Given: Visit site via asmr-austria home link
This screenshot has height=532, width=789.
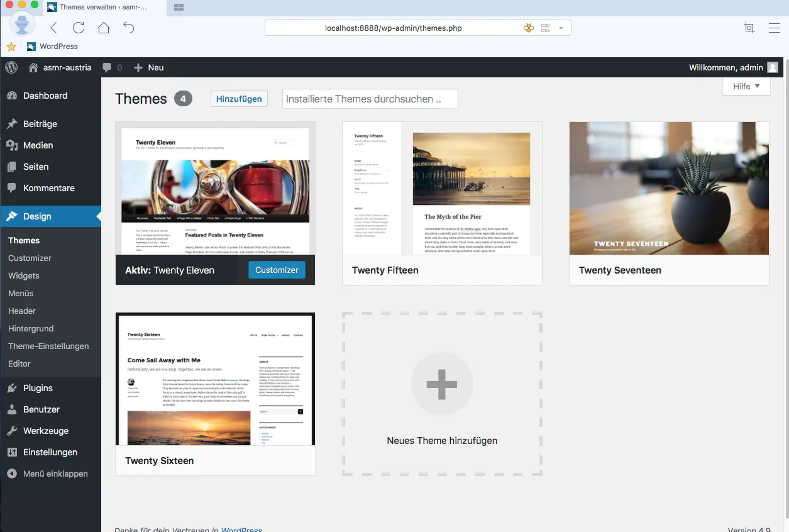Looking at the screenshot, I should [60, 67].
